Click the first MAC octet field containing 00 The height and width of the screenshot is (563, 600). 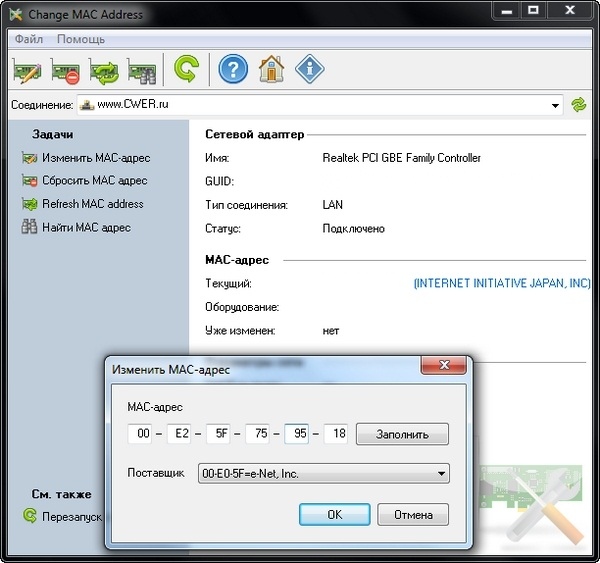(x=140, y=434)
